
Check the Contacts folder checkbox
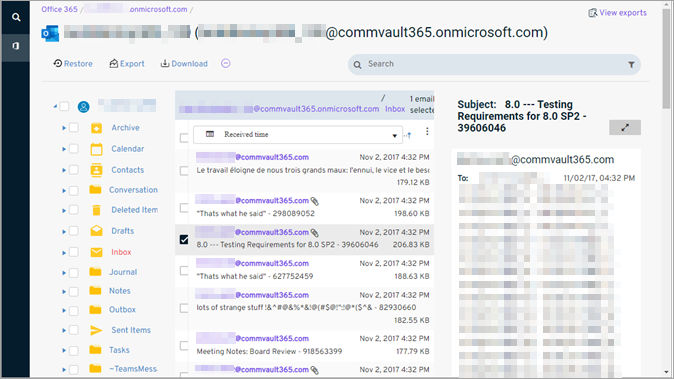coord(74,170)
